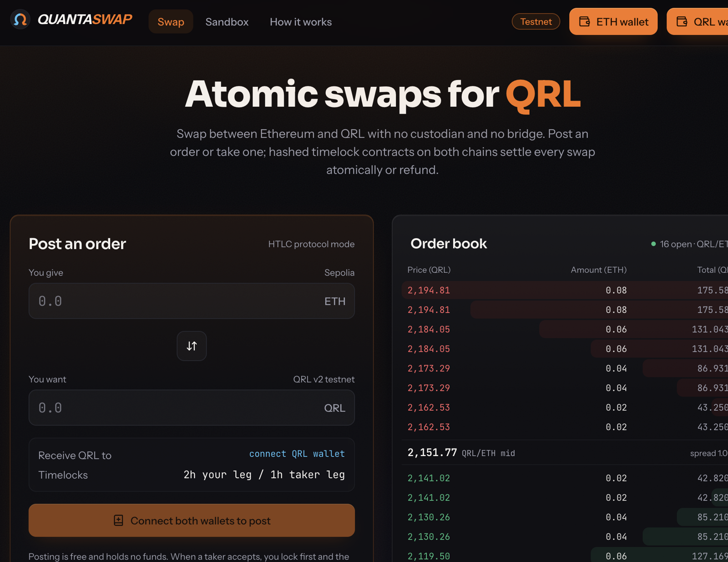Click the QRL v2 testnet label
The width and height of the screenshot is (728, 562).
click(324, 379)
